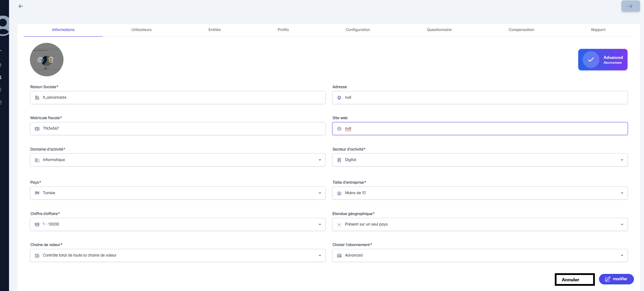Click the forward arrow button
Image resolution: width=644 pixels, height=291 pixels.
coord(630,6)
